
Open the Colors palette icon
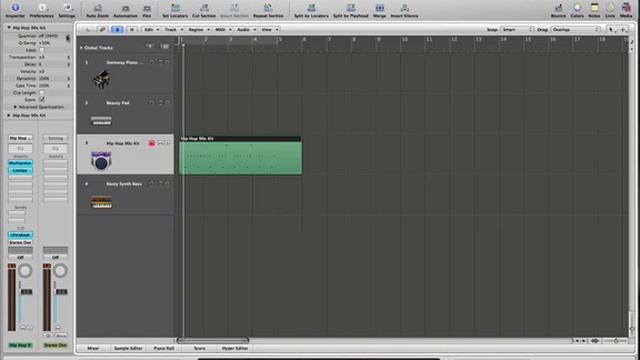577,7
